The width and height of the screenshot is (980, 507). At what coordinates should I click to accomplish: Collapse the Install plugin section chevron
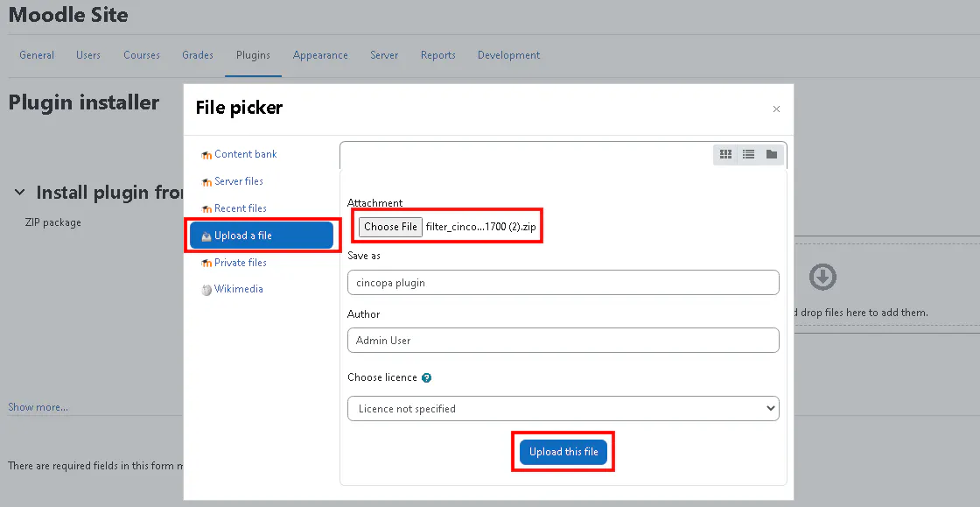click(x=20, y=193)
